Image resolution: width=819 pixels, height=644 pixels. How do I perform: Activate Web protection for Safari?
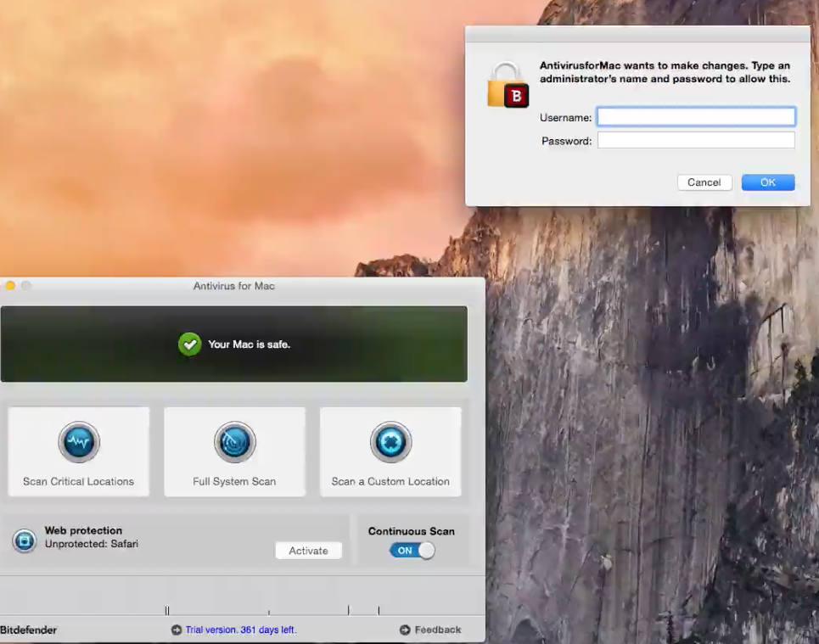309,551
